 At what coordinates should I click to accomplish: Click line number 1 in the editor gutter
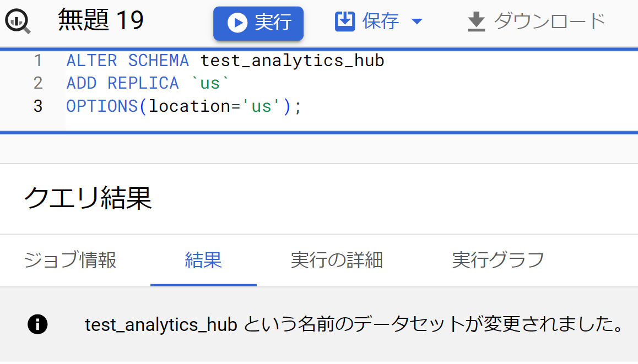pyautogui.click(x=37, y=61)
